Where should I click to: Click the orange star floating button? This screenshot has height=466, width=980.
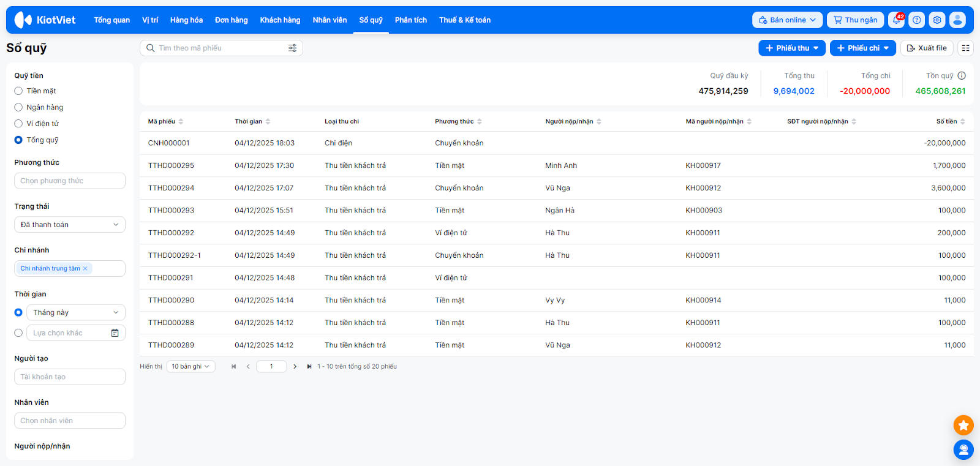point(963,425)
